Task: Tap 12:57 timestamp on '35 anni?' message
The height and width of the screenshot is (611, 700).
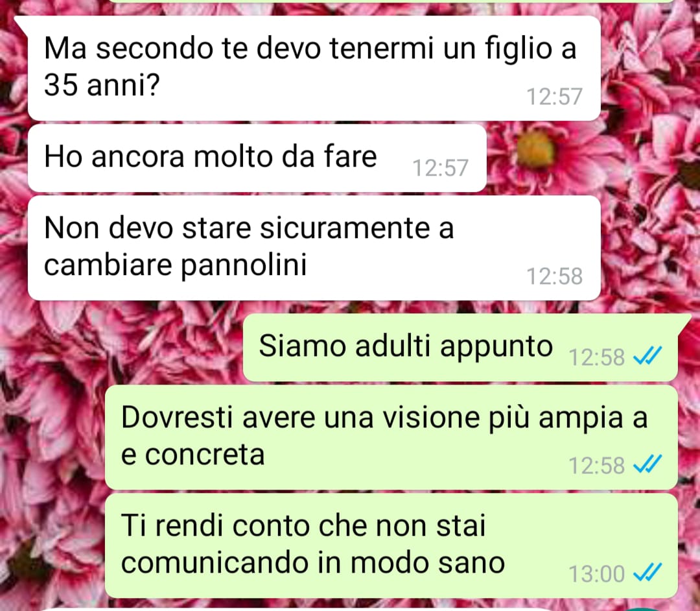Action: pyautogui.click(x=554, y=97)
